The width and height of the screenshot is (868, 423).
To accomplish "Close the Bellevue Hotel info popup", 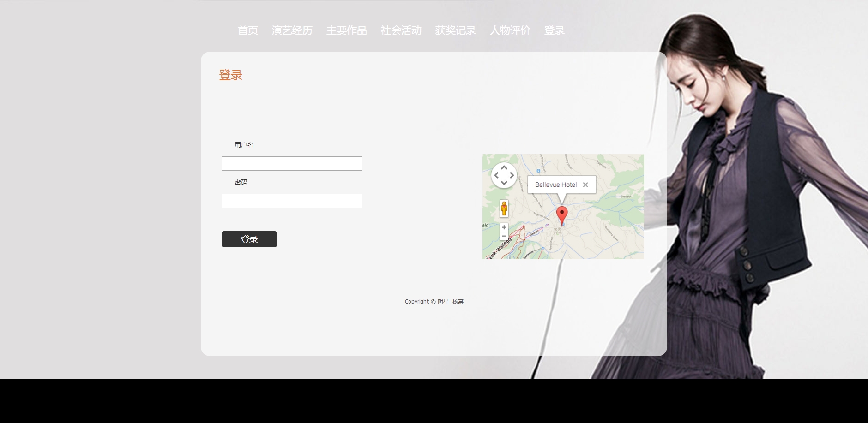I will 585,185.
